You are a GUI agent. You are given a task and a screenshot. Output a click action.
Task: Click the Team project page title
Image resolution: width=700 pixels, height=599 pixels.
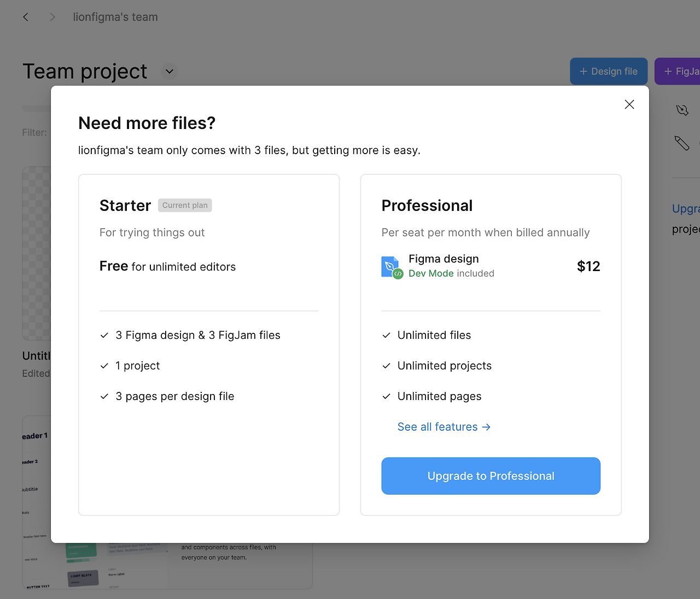[x=85, y=72]
